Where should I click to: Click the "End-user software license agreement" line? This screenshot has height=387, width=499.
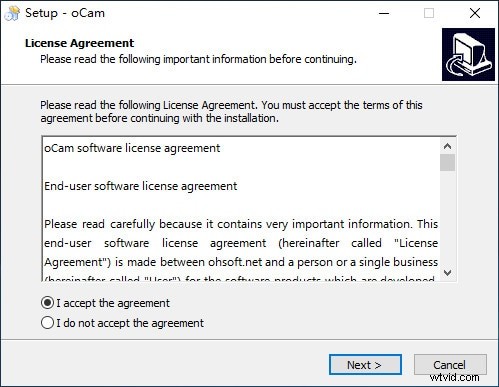pos(141,186)
